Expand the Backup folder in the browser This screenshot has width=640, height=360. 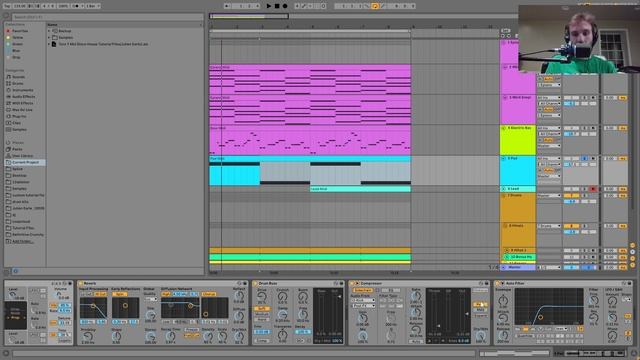49,31
